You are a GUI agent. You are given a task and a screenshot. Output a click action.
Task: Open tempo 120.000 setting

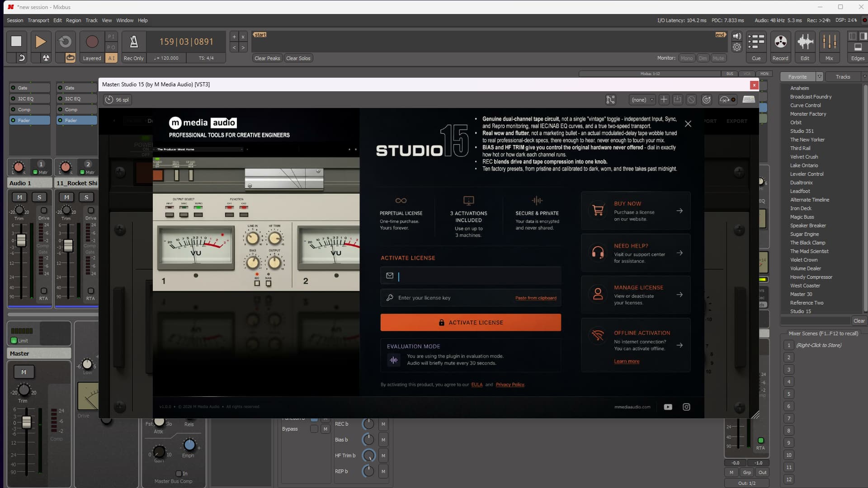click(x=167, y=58)
